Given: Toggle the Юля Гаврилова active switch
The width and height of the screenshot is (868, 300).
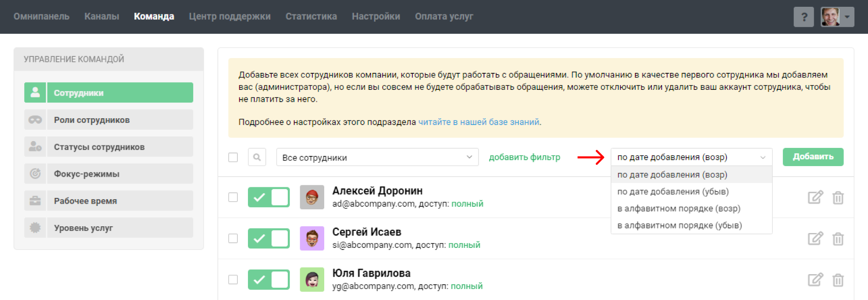Looking at the screenshot, I should coord(269,280).
